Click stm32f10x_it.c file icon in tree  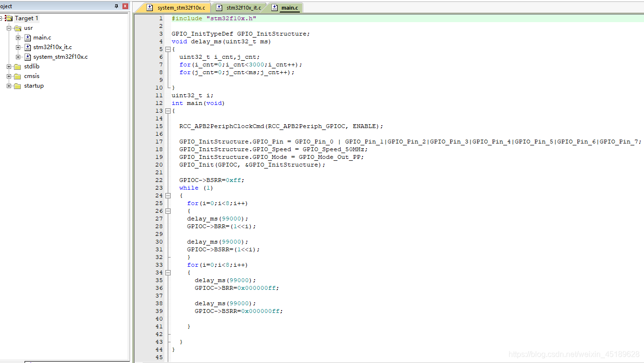tap(27, 47)
